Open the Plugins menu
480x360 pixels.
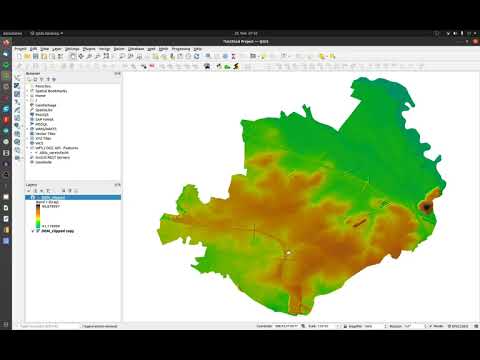(x=89, y=49)
